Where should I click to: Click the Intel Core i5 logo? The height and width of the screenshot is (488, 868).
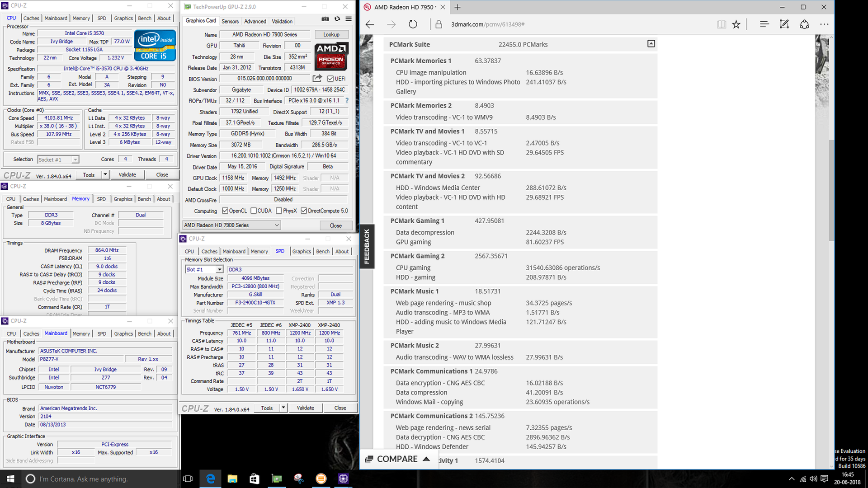coord(155,46)
